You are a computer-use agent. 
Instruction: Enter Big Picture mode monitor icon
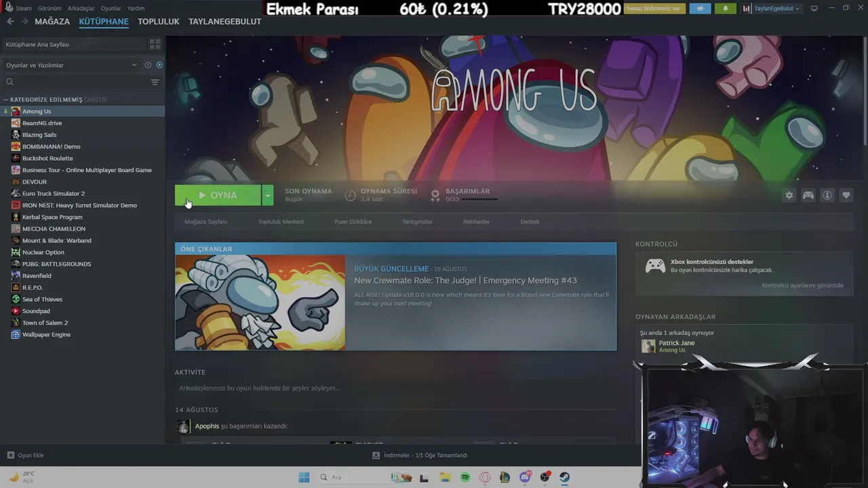(x=814, y=8)
